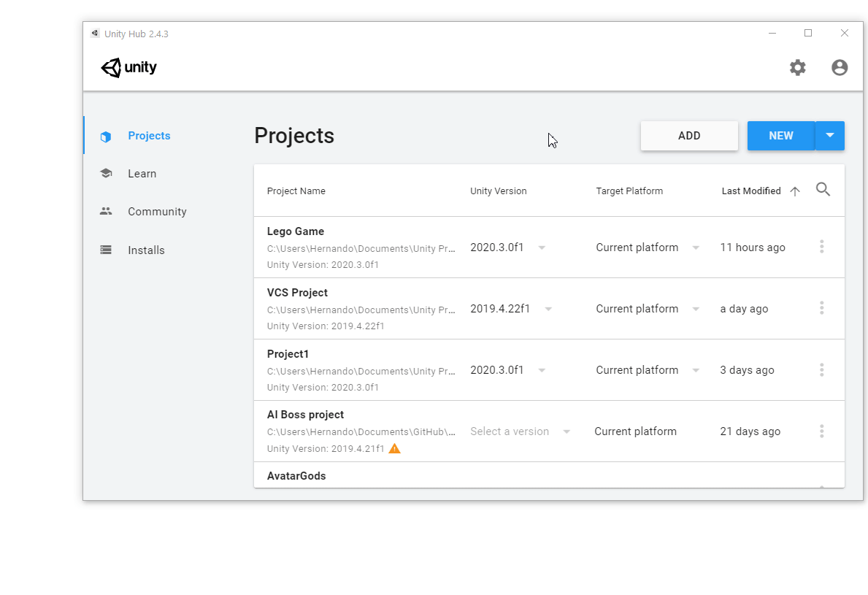Open the project search magnifier icon
This screenshot has width=868, height=595.
point(823,190)
